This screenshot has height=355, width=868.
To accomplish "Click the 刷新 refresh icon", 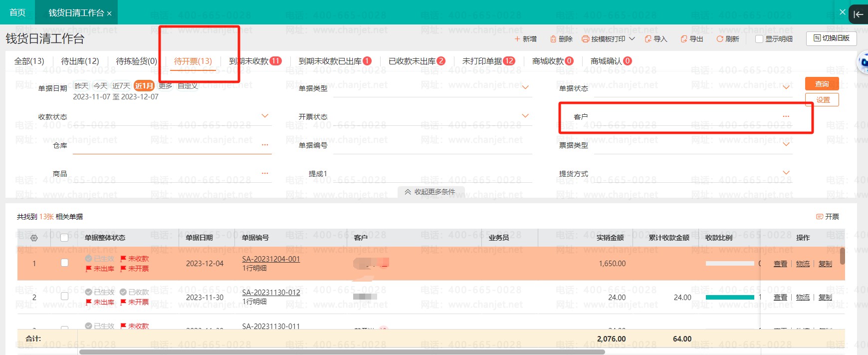I will 720,39.
